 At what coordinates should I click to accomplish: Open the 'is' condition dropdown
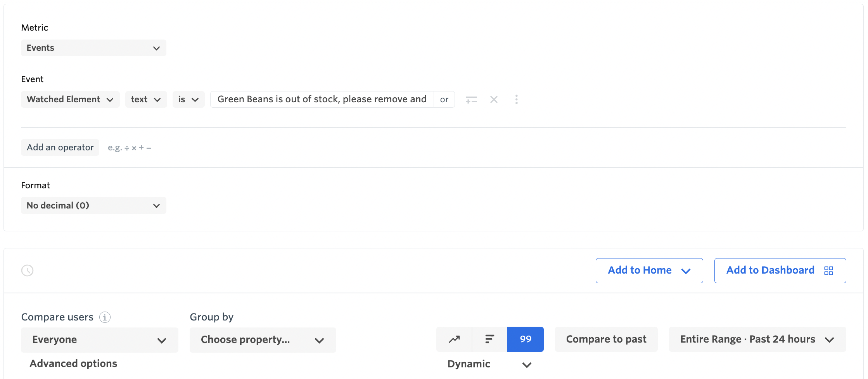pyautogui.click(x=188, y=100)
